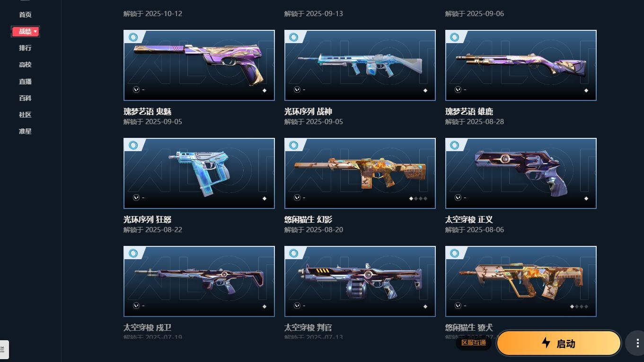Open the 百科 wiki section
This screenshot has height=362, width=644.
pos(25,98)
